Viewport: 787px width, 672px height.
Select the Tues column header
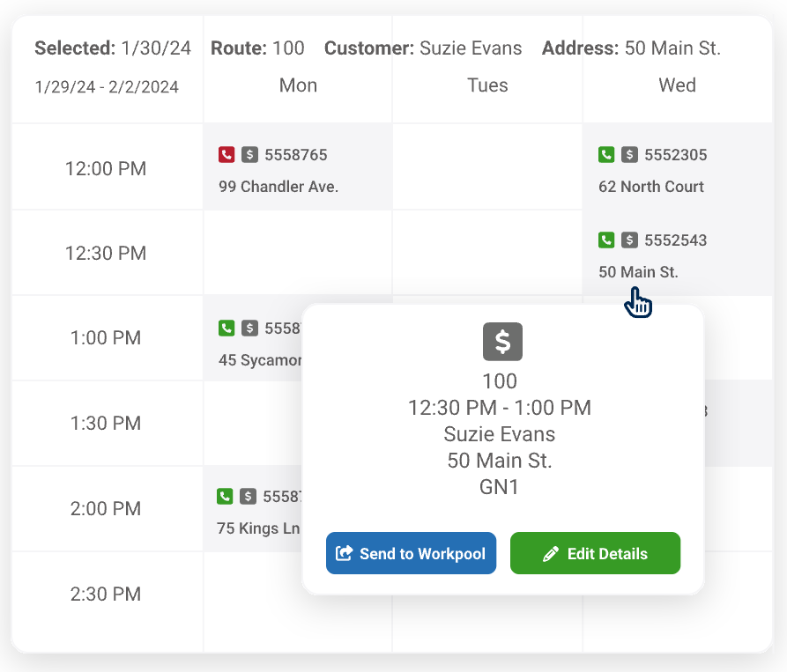[487, 85]
